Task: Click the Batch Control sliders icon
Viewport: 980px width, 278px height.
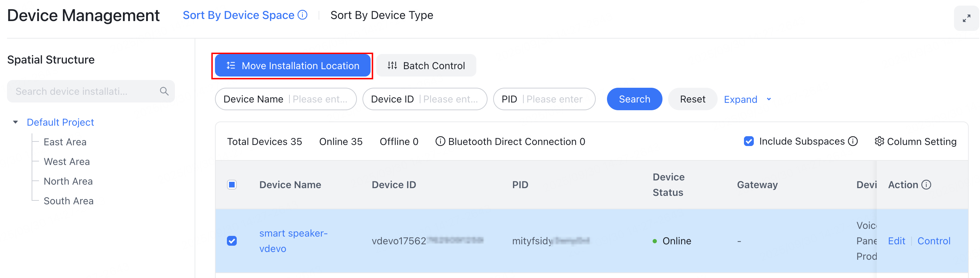Action: (x=392, y=65)
